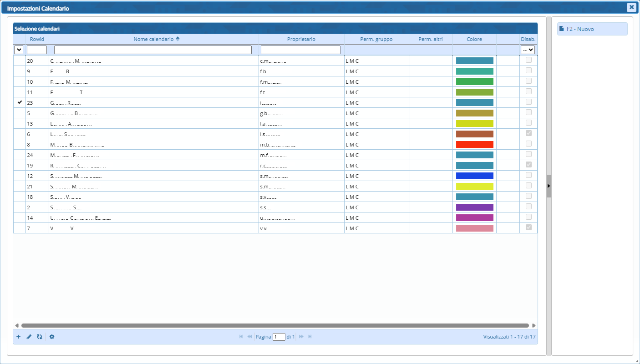Sort by the Nome calendario column header
Viewport: 640px width, 364px height.
(153, 39)
